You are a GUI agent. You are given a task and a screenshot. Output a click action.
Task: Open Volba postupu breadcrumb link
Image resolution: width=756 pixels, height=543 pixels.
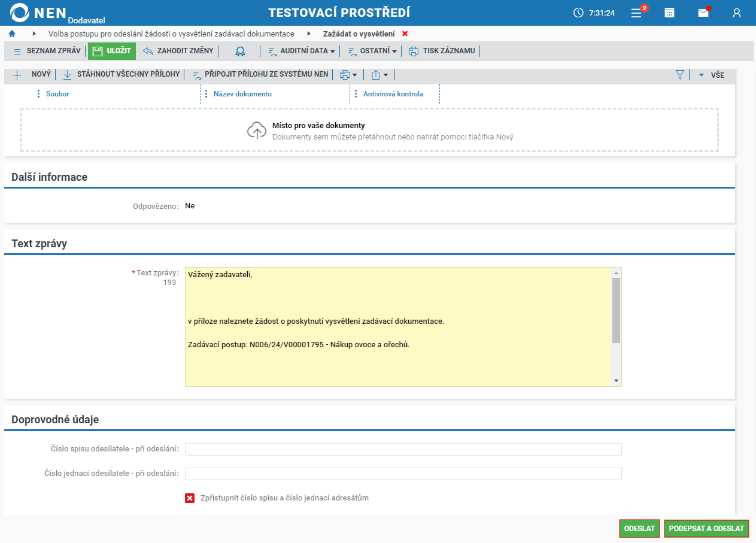(x=171, y=34)
